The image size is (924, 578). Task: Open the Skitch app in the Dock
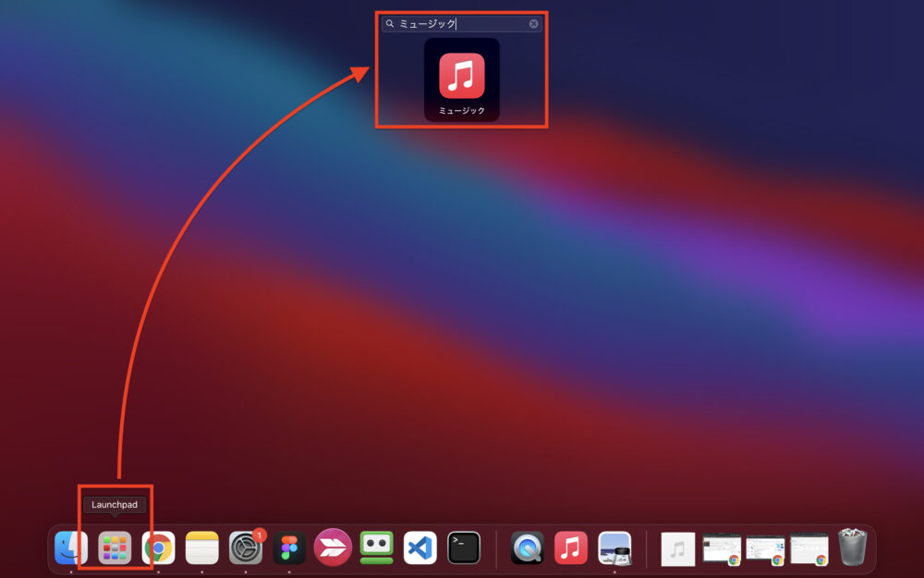333,547
